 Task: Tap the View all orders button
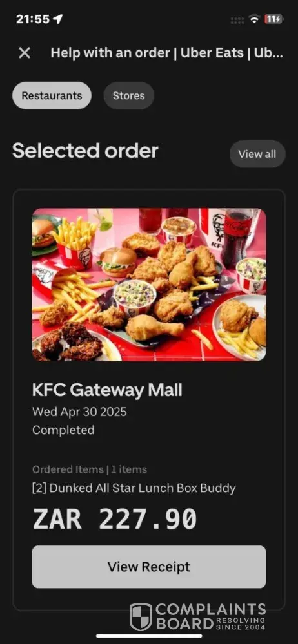coord(257,154)
